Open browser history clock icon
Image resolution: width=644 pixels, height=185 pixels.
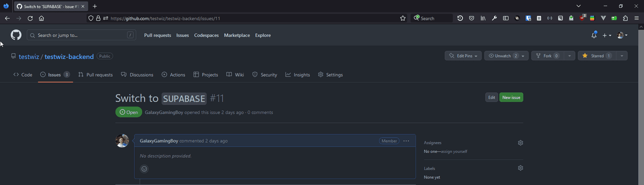point(460,18)
